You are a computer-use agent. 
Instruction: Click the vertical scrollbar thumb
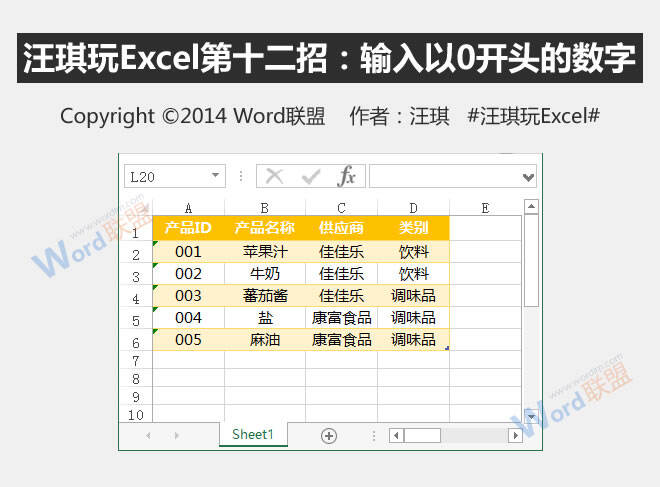(531, 260)
